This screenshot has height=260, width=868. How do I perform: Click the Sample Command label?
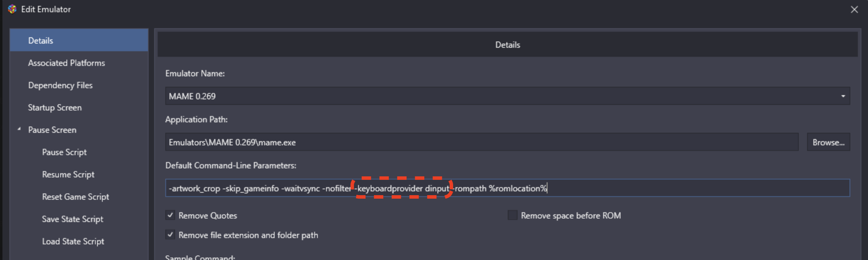(x=200, y=257)
